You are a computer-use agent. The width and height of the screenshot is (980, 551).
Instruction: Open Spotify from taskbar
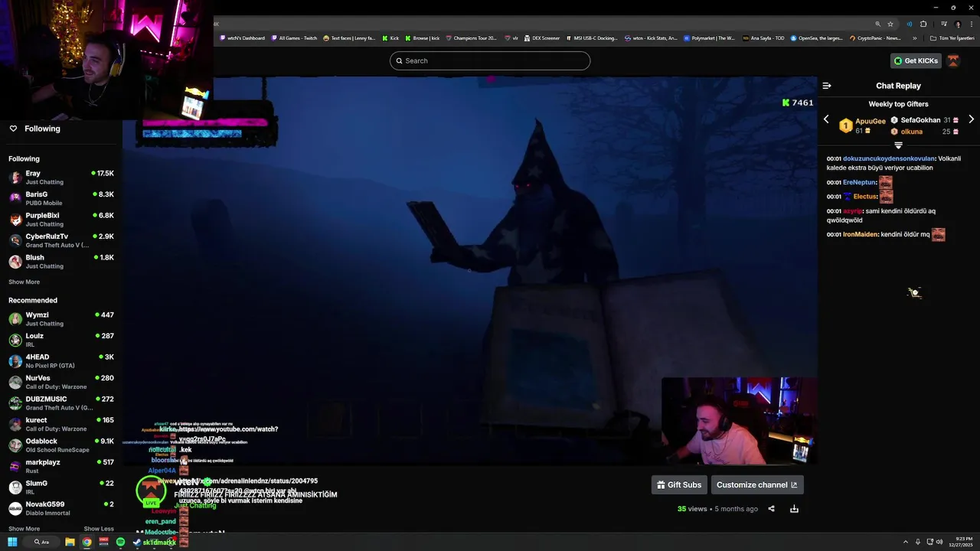click(120, 542)
